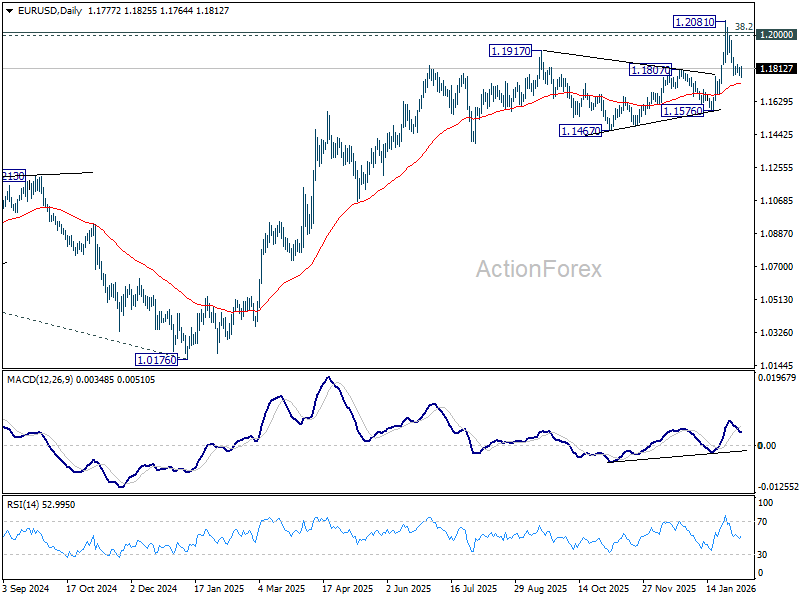Click the 1.07000 price axis label
Viewport: 800px width, 600px height.
tap(776, 266)
